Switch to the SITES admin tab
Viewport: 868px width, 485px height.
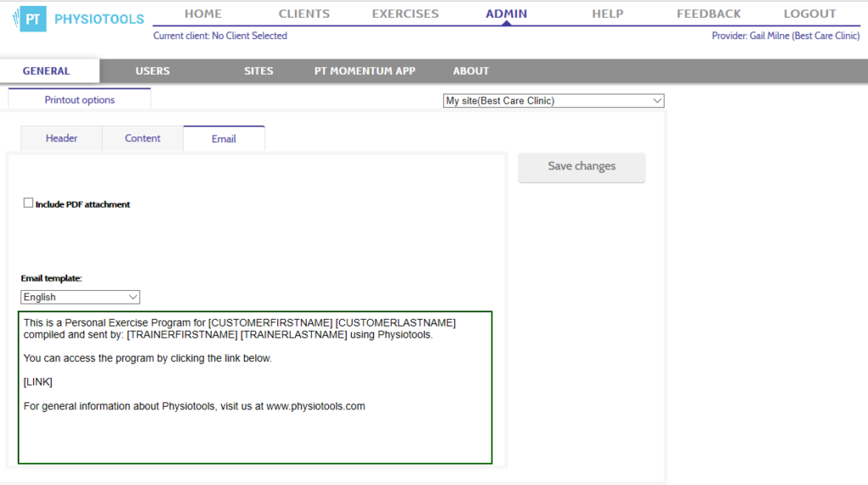coord(259,71)
